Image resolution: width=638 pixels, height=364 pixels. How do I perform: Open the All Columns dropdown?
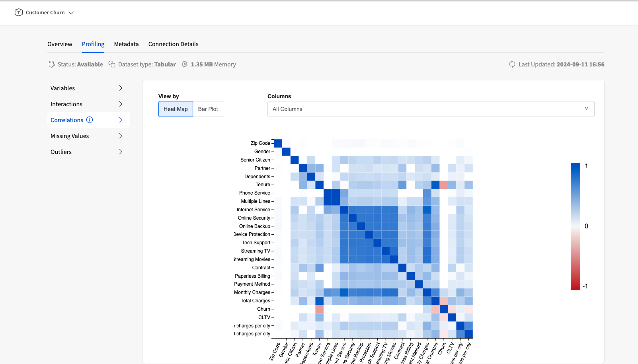pos(431,109)
